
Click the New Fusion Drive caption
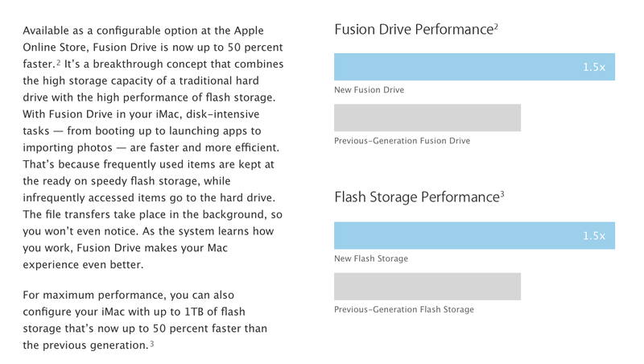pos(369,89)
